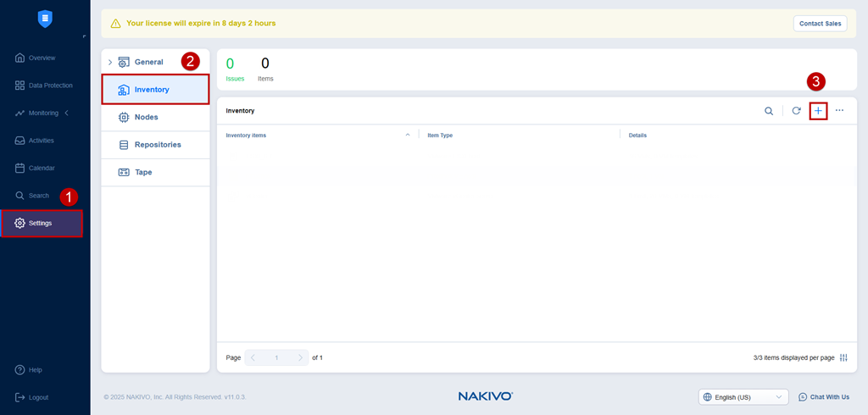Image resolution: width=868 pixels, height=415 pixels.
Task: Click the license warning triangle icon
Action: pos(115,23)
